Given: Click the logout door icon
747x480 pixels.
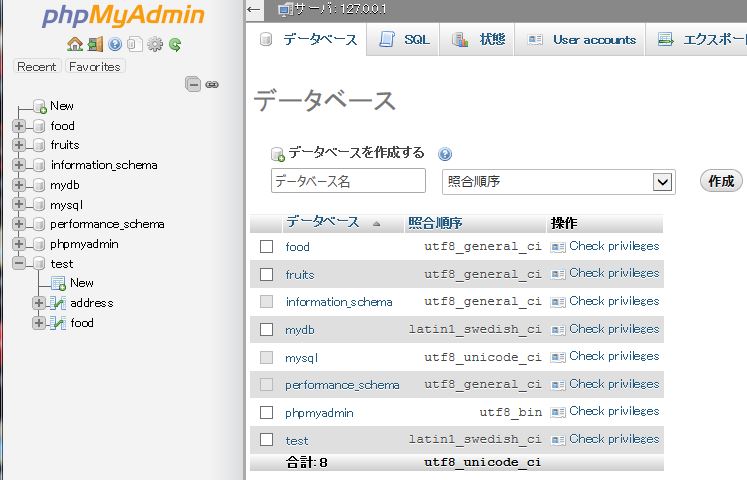Looking at the screenshot, I should [x=94, y=44].
